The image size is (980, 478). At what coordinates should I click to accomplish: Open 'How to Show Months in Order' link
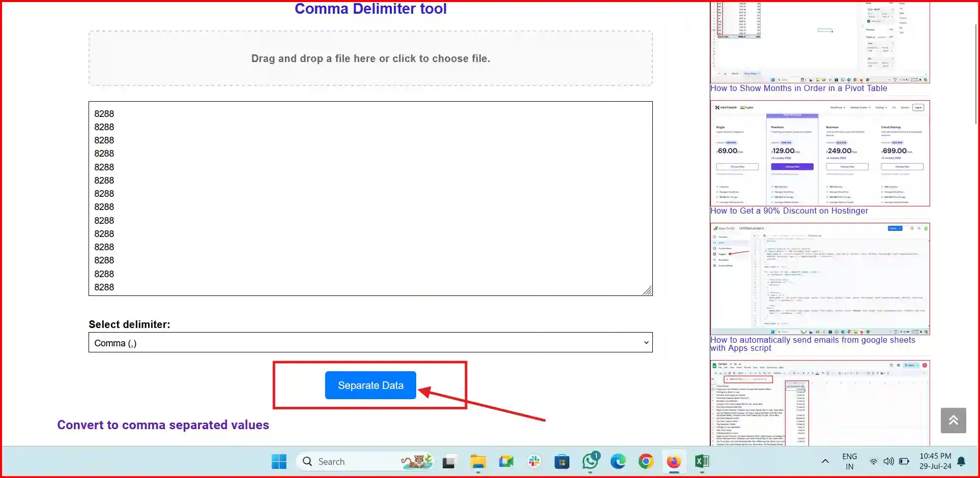[798, 88]
